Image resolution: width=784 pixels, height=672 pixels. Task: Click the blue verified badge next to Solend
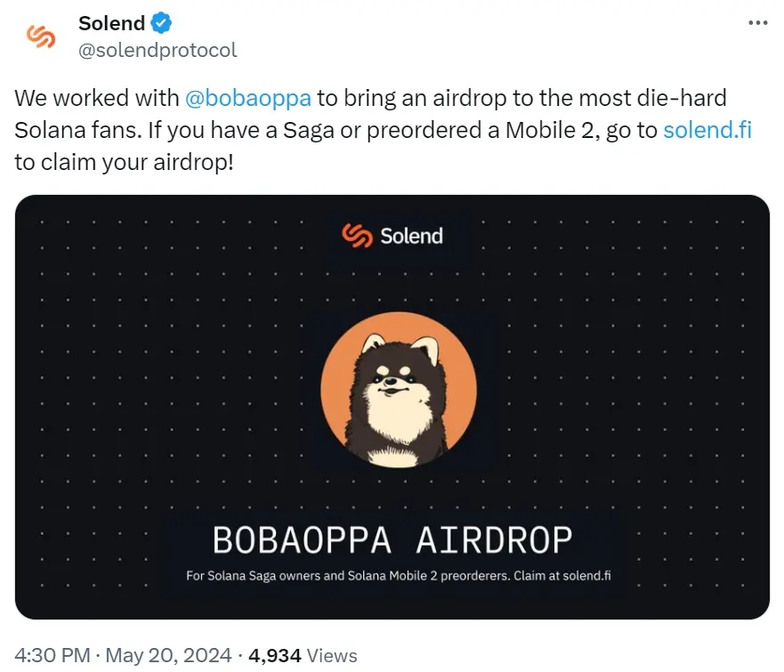point(160,23)
